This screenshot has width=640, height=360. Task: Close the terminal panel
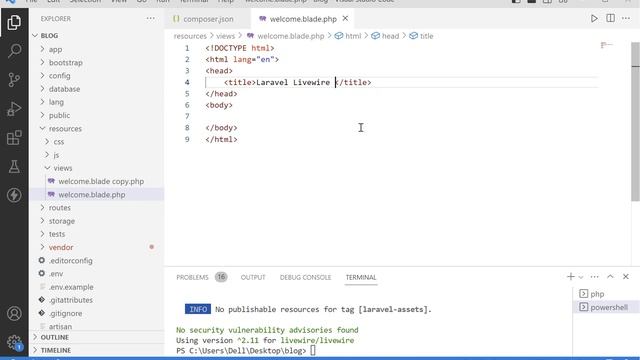(626, 277)
